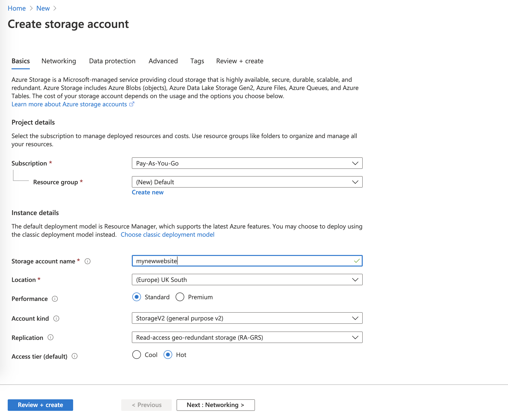
Task: Choose the Hot access tier
Action: click(168, 355)
